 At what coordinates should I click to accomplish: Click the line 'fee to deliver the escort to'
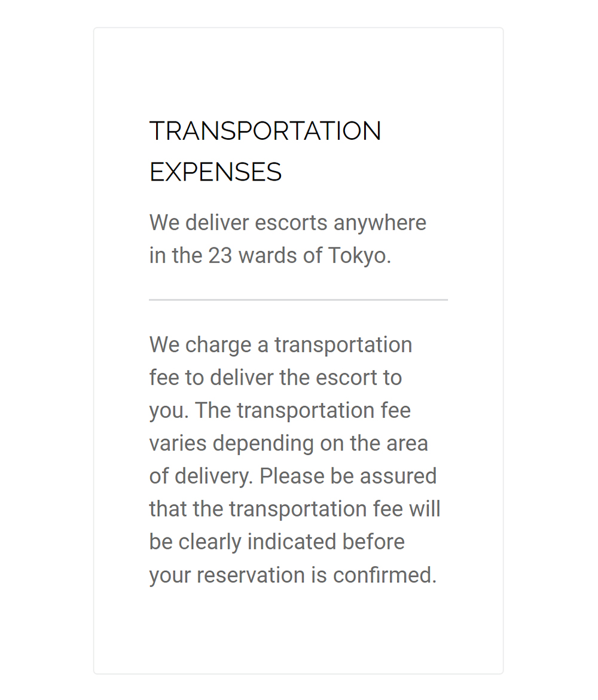click(276, 378)
